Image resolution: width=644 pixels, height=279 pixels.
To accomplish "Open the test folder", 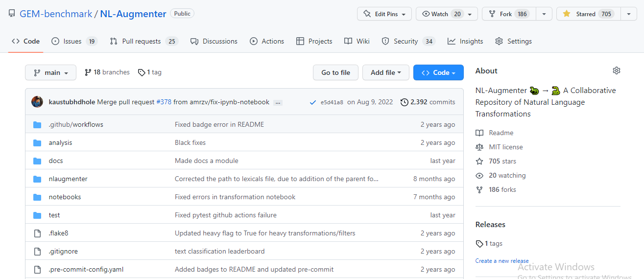I will (x=54, y=215).
